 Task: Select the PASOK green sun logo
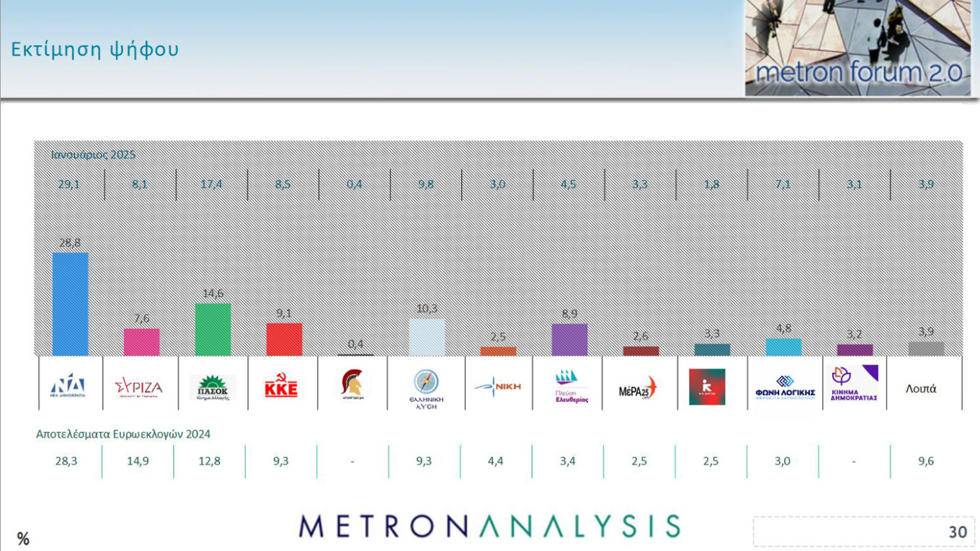pos(213,387)
